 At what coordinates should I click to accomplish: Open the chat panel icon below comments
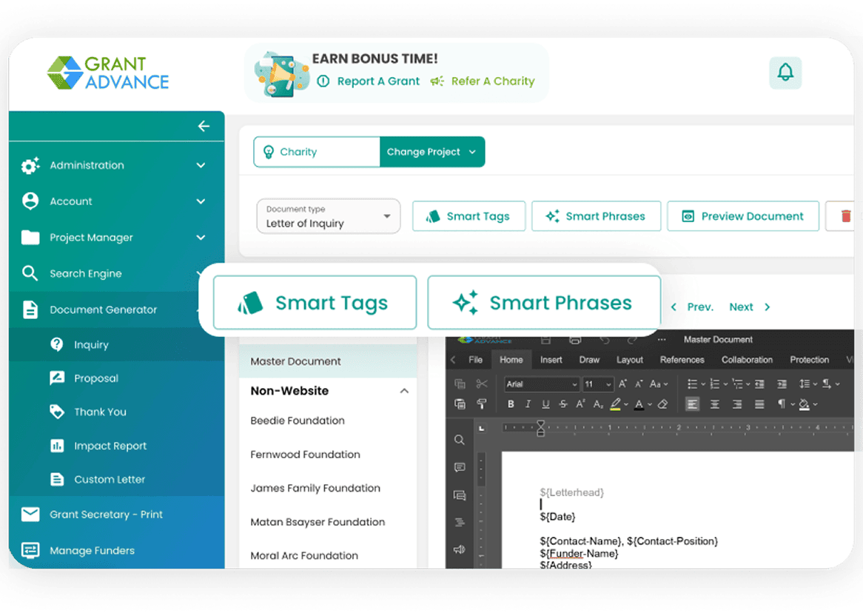459,495
